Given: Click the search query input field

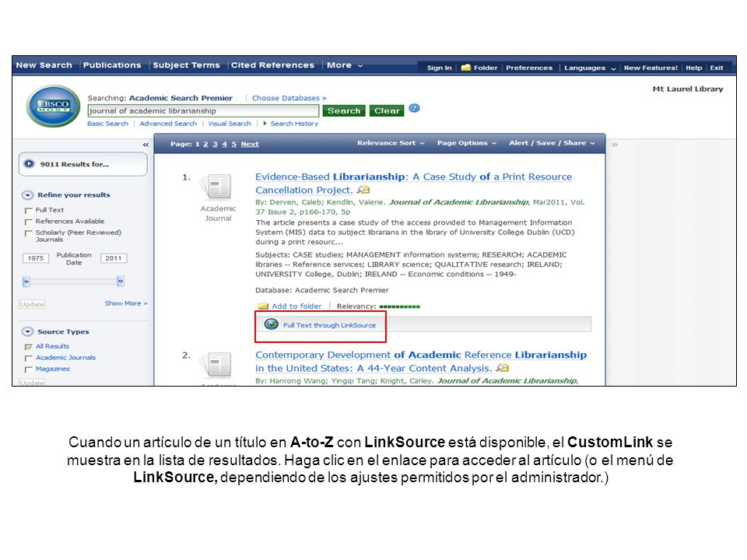Looking at the screenshot, I should (203, 111).
